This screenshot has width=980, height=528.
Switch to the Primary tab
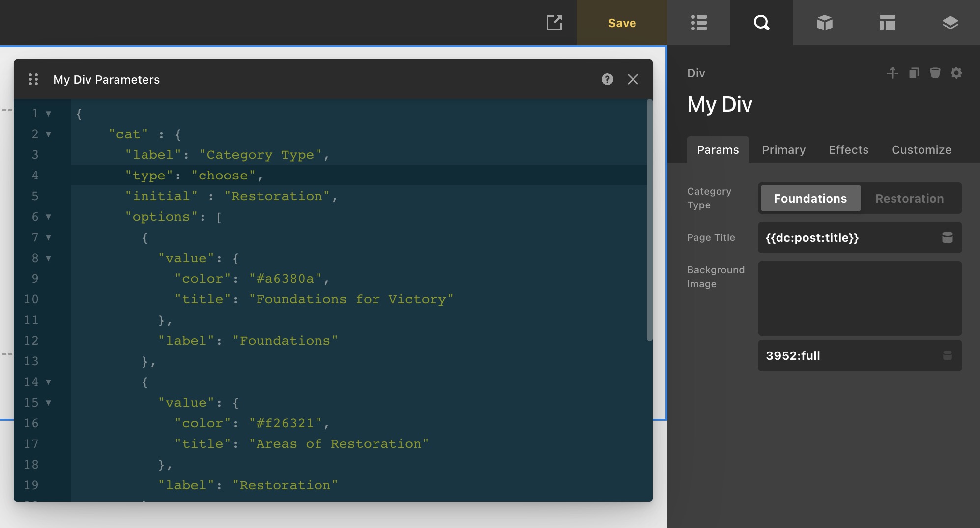click(x=783, y=150)
